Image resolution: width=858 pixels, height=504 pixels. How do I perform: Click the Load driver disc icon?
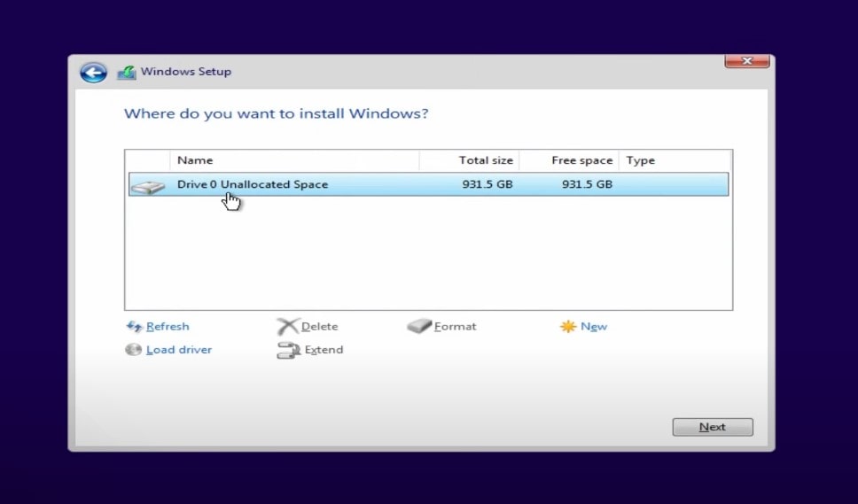pos(134,350)
